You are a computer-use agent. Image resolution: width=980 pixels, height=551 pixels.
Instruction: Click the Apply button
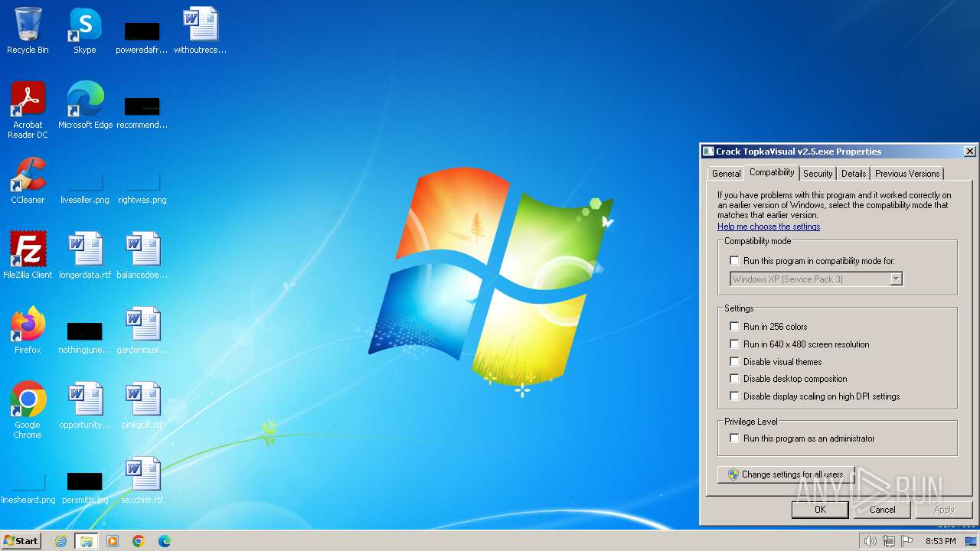[944, 510]
